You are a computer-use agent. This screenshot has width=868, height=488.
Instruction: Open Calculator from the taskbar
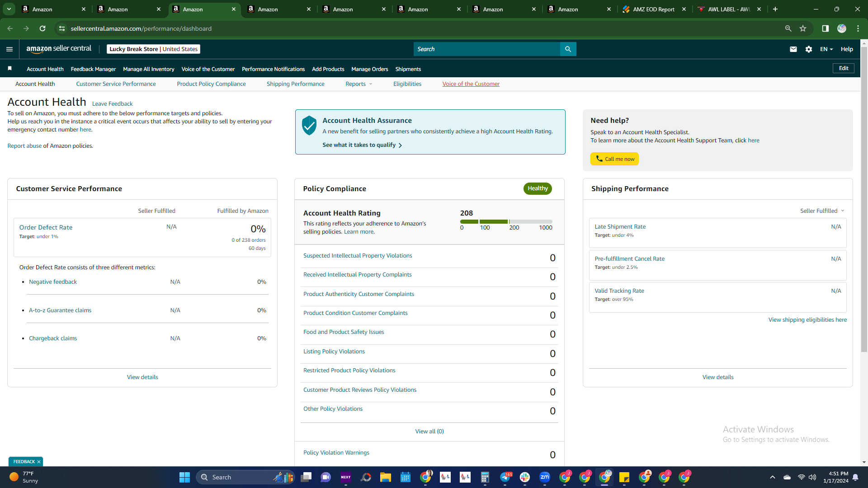(x=485, y=477)
